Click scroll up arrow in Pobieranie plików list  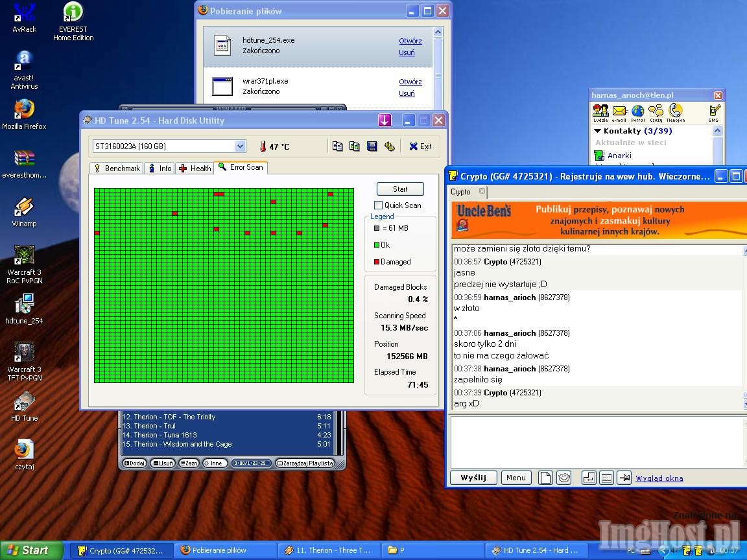coord(438,32)
